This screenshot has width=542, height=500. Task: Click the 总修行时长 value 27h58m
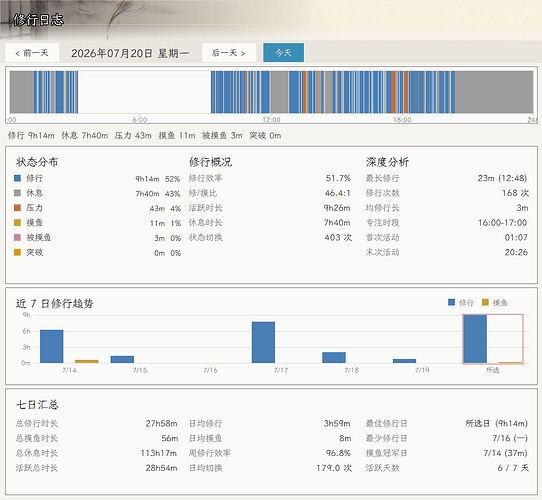161,424
